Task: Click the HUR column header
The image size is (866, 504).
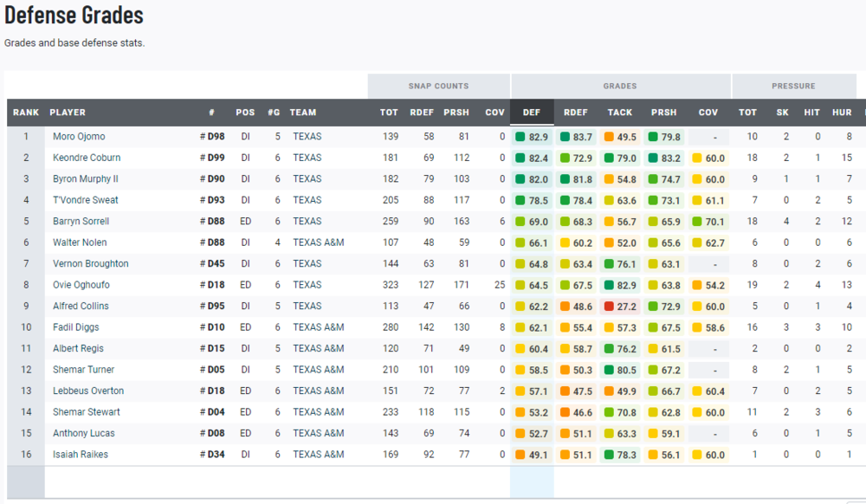Action: (842, 113)
